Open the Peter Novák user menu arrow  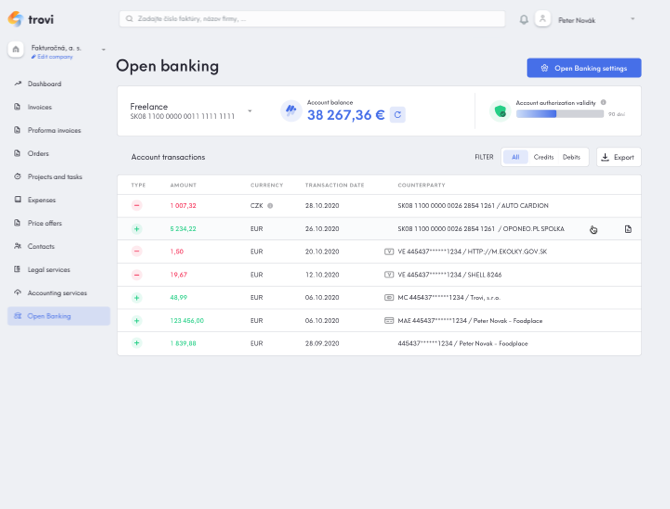tap(633, 19)
